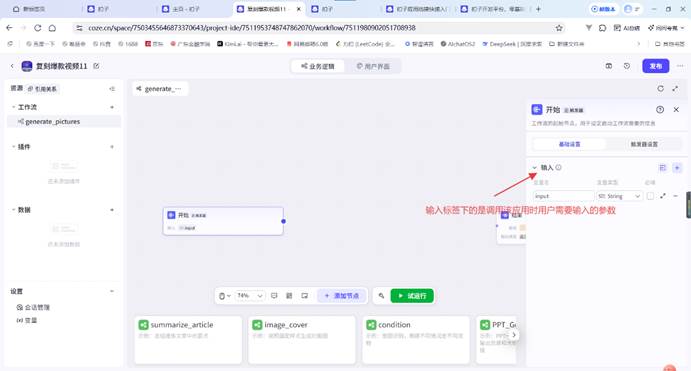Open the debug tool icon beside 试运行
691x371 pixels.
[x=381, y=296]
